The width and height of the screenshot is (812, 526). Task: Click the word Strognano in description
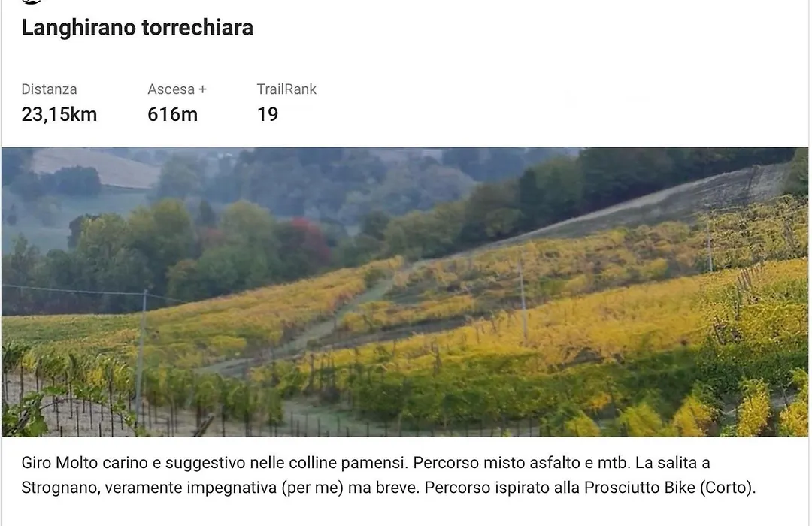tap(59, 488)
